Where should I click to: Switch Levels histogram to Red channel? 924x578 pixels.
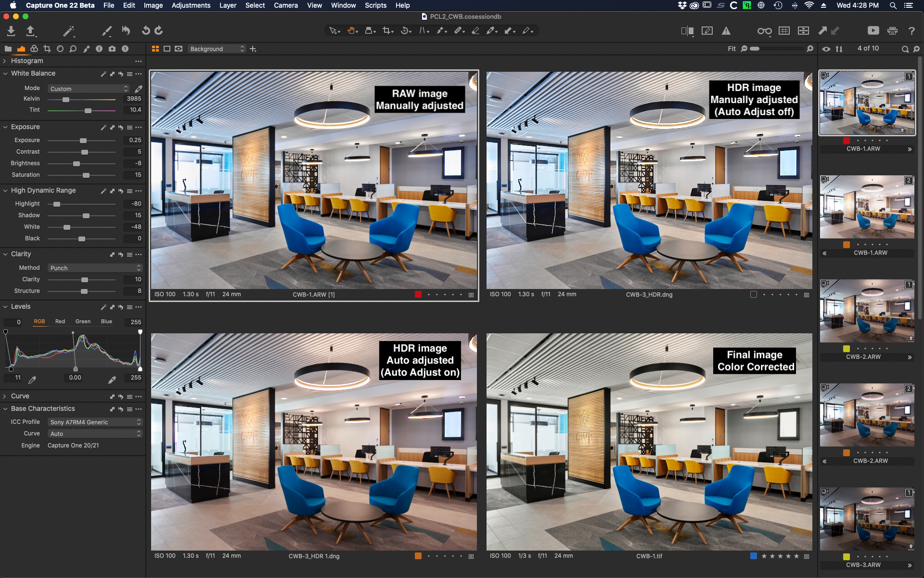tap(60, 321)
